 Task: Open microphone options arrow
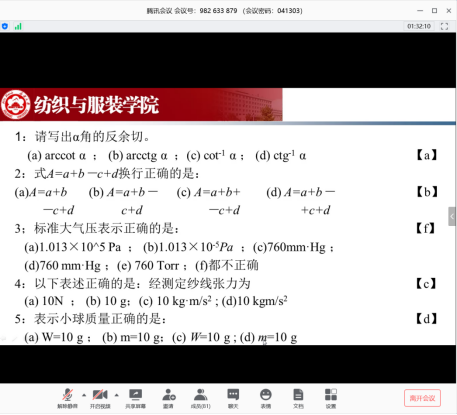point(84,395)
